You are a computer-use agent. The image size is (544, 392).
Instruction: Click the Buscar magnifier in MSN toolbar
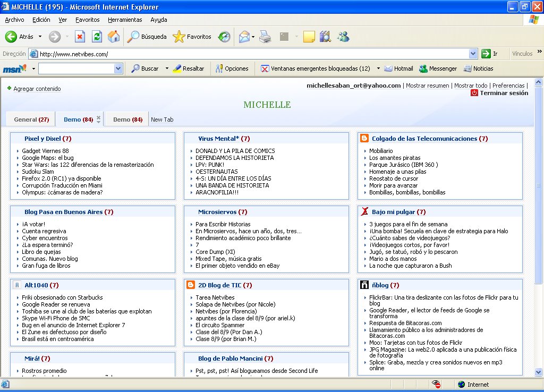tap(144, 69)
